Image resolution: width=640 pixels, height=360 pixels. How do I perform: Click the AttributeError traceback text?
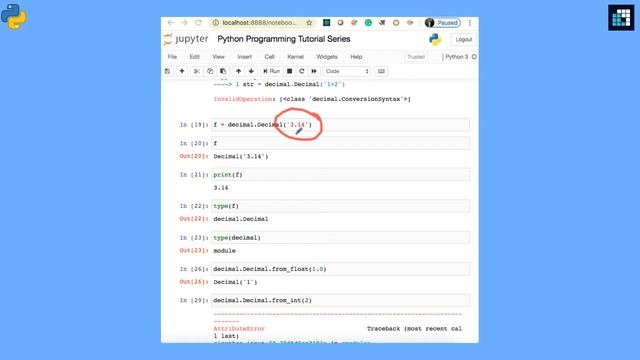239,329
